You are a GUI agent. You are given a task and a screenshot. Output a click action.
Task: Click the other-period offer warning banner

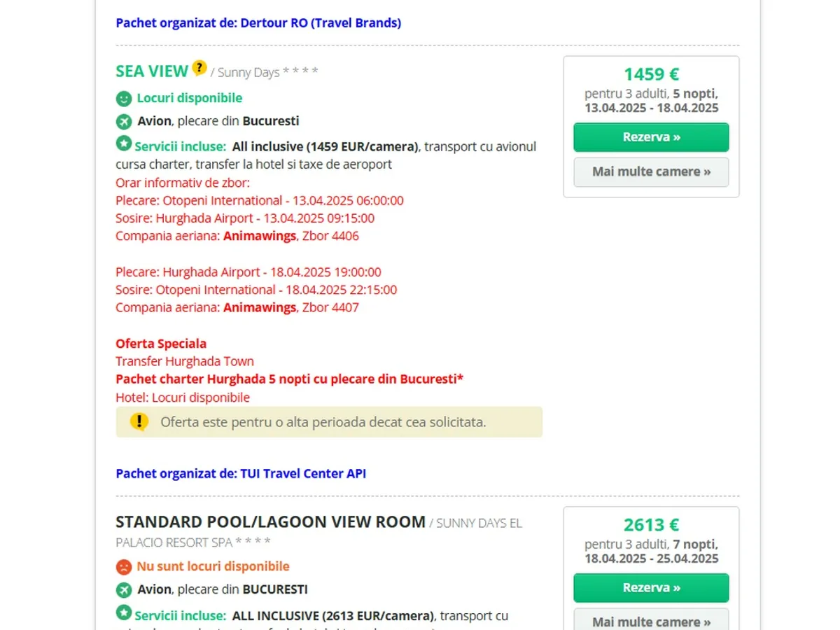[x=329, y=422]
